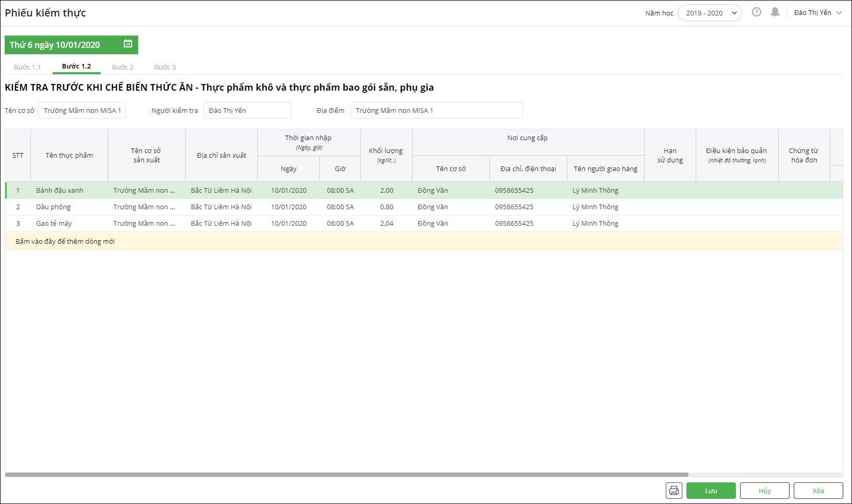This screenshot has height=504, width=852.
Task: Click the print icon button
Action: pos(674,491)
